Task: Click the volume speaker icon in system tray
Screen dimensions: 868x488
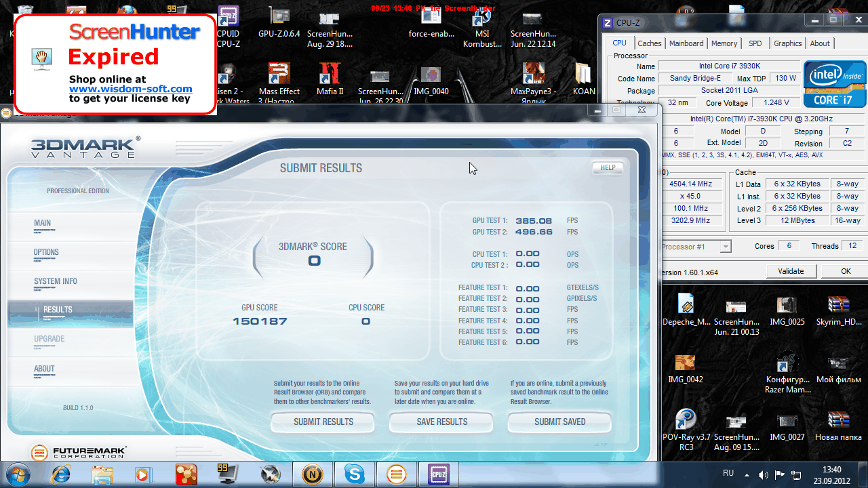Action: tap(764, 474)
